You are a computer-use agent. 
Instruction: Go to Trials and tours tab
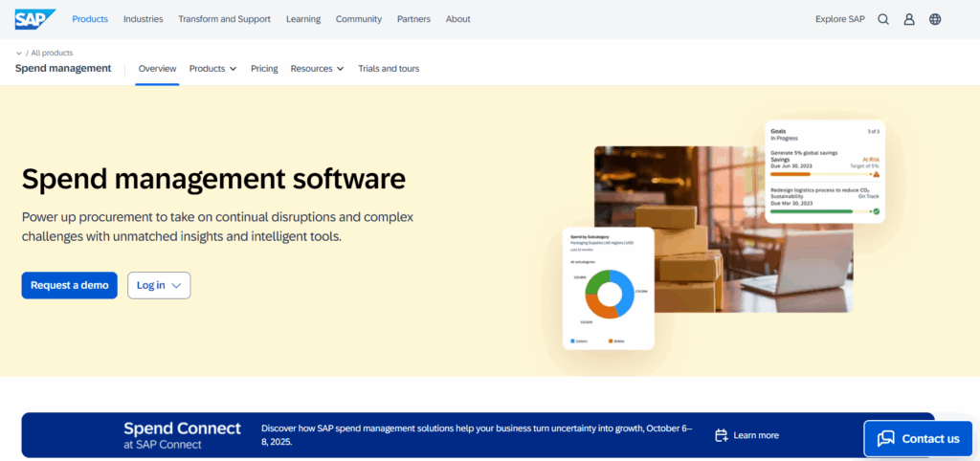point(389,69)
